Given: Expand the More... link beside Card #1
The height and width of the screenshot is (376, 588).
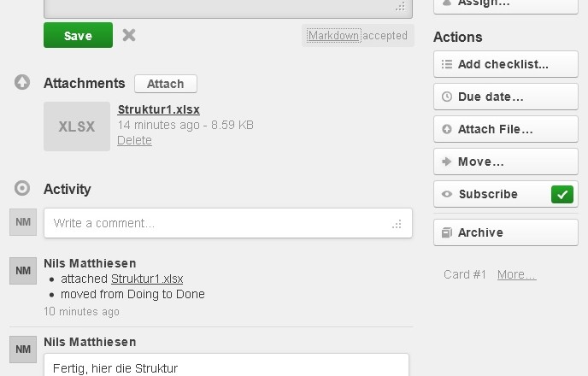Looking at the screenshot, I should pos(517,274).
